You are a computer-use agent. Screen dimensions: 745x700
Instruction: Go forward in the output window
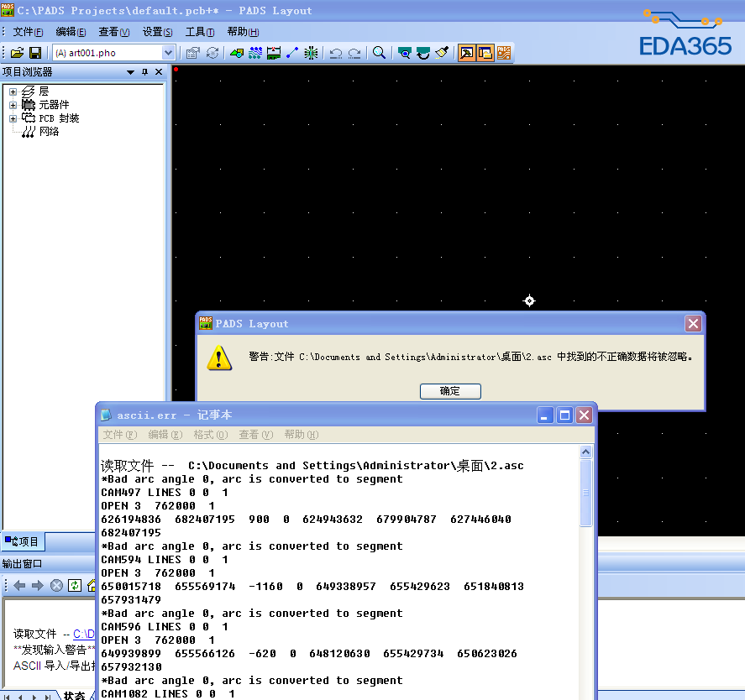pos(38,586)
